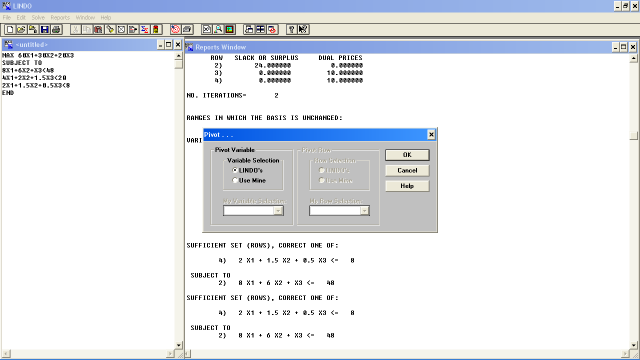Click the Send to Back window icon

(249, 29)
